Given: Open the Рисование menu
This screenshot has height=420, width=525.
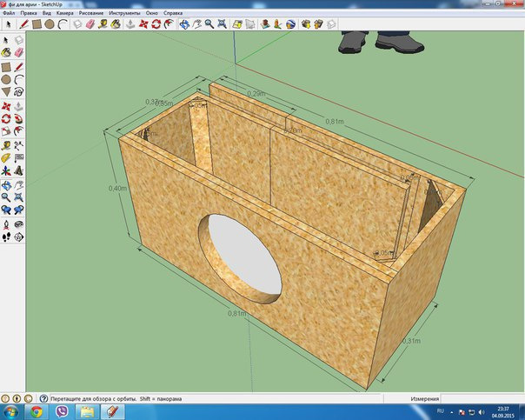Looking at the screenshot, I should (91, 13).
